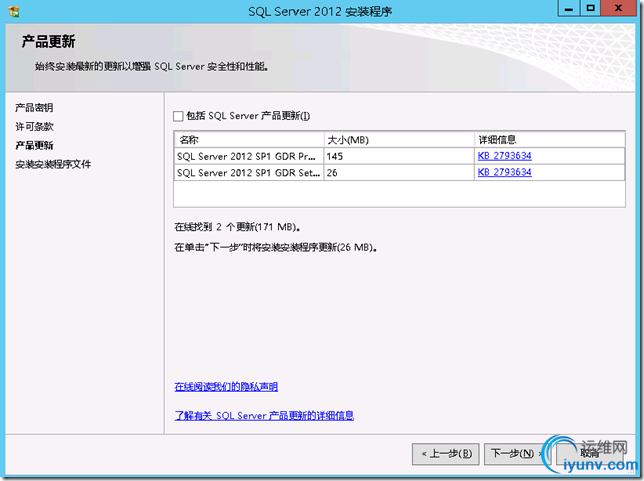
Task: Sort by the 名称 column header
Action: tap(249, 140)
